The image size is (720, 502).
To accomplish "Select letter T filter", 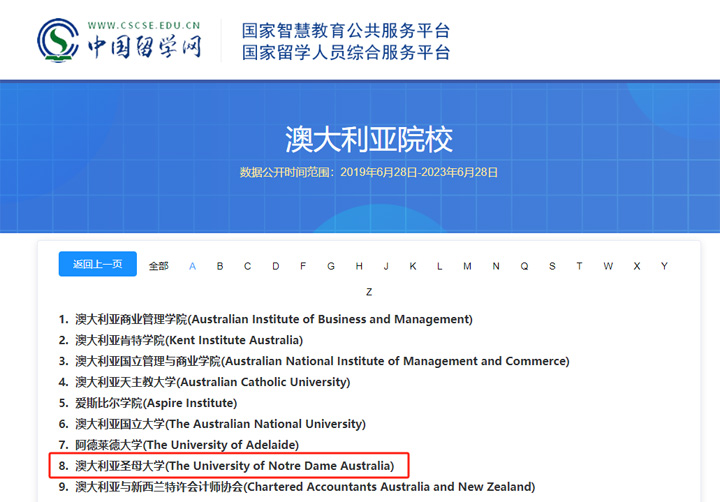I will pos(579,266).
